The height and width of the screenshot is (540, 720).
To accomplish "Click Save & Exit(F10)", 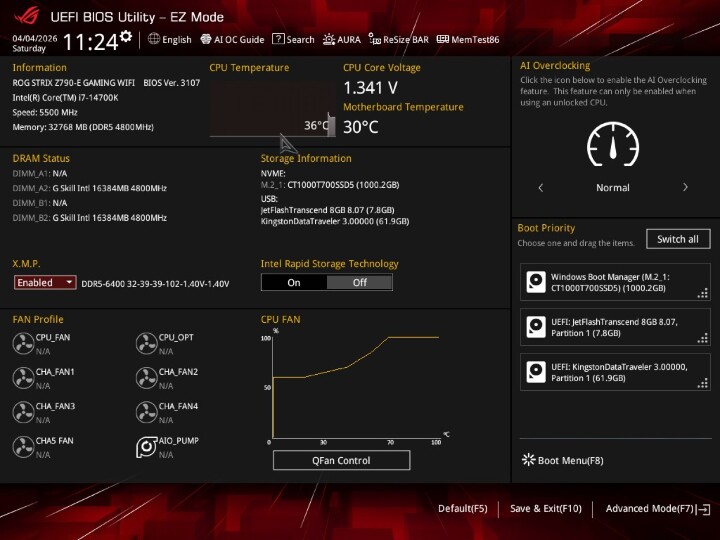I will (546, 508).
